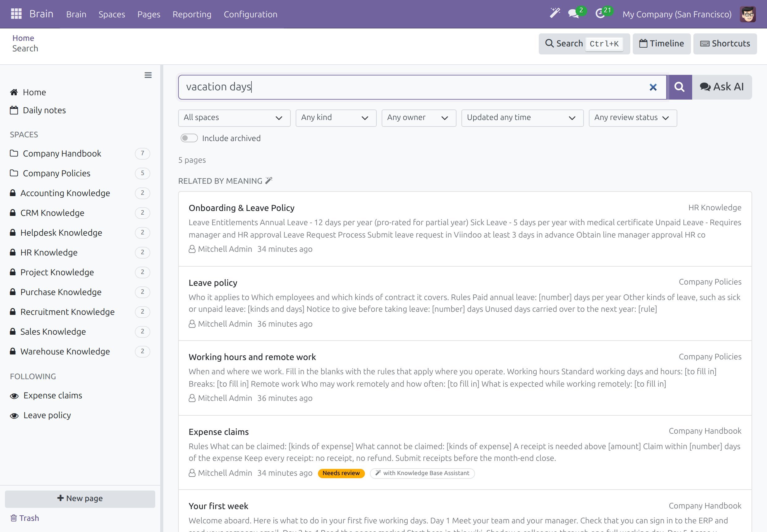Open Daily notes in the sidebar

click(x=38, y=110)
